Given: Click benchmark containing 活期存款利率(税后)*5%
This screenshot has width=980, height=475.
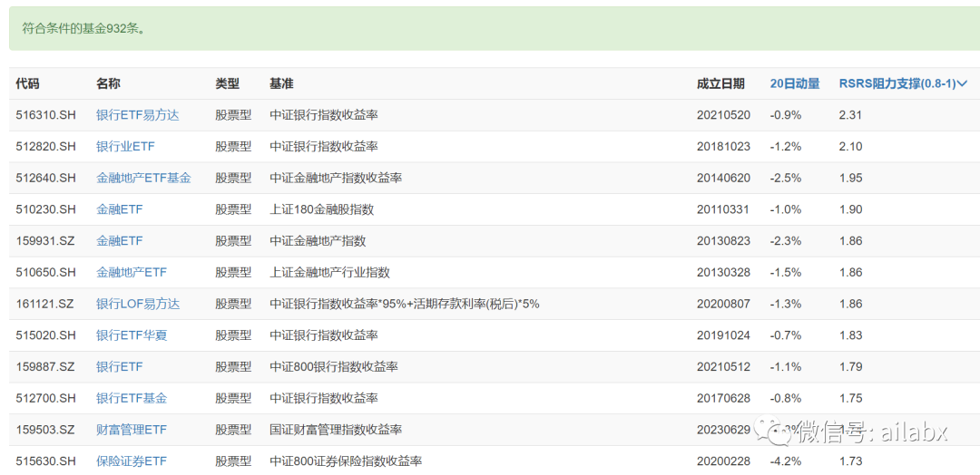Looking at the screenshot, I should [x=405, y=304].
